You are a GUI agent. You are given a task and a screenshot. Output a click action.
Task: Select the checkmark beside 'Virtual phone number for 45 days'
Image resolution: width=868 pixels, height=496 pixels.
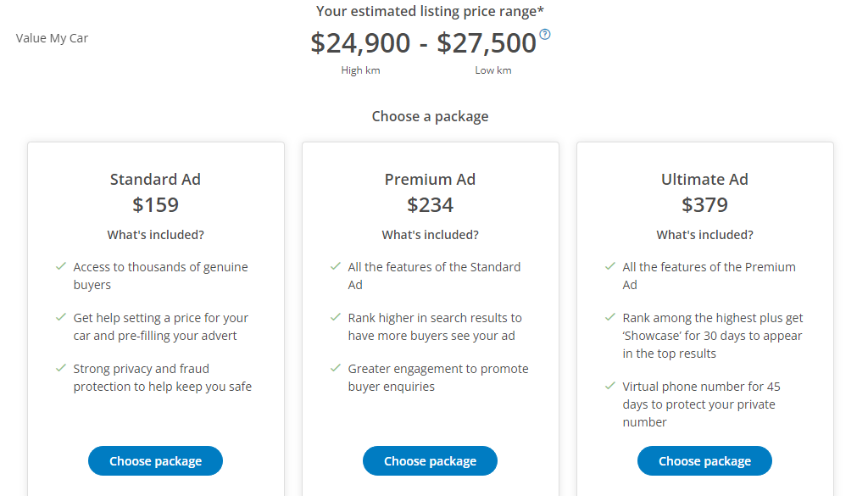click(x=610, y=386)
